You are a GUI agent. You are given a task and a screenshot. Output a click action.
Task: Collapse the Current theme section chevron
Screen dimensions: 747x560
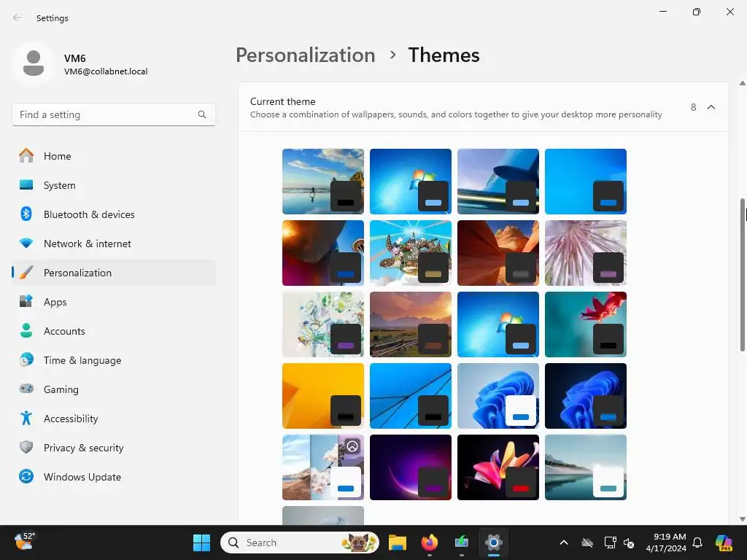click(711, 107)
